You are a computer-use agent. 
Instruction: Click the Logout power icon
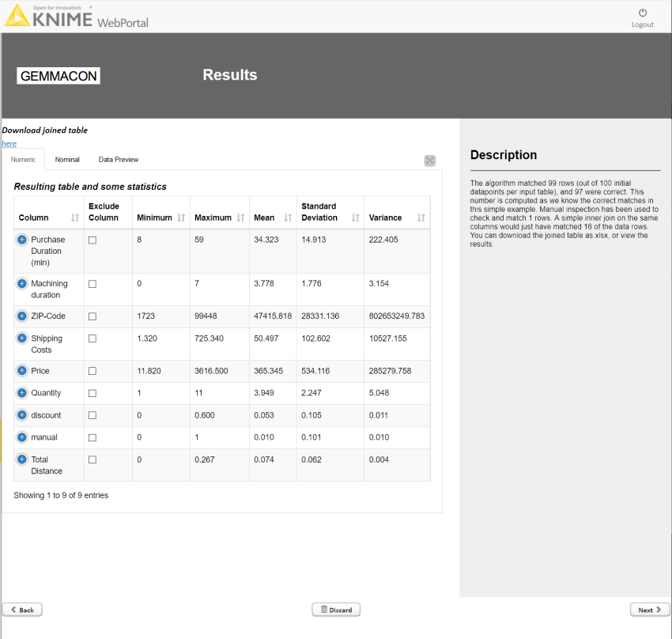tap(643, 13)
